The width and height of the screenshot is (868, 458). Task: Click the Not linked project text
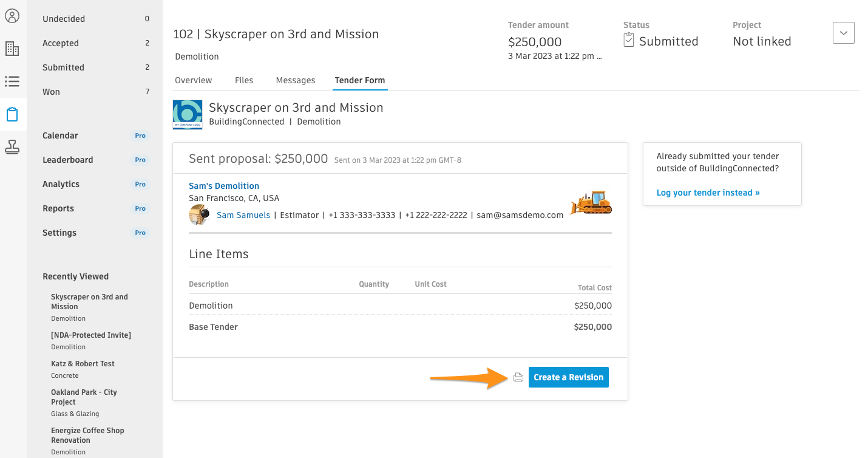tap(762, 41)
